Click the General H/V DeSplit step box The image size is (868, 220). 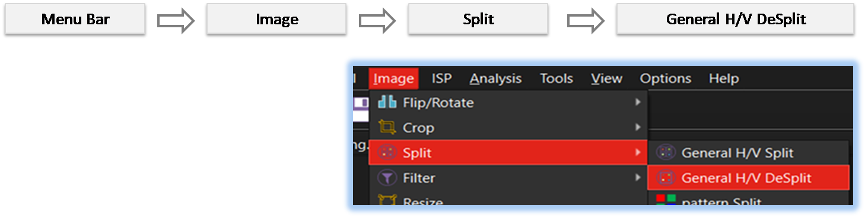[x=736, y=20]
